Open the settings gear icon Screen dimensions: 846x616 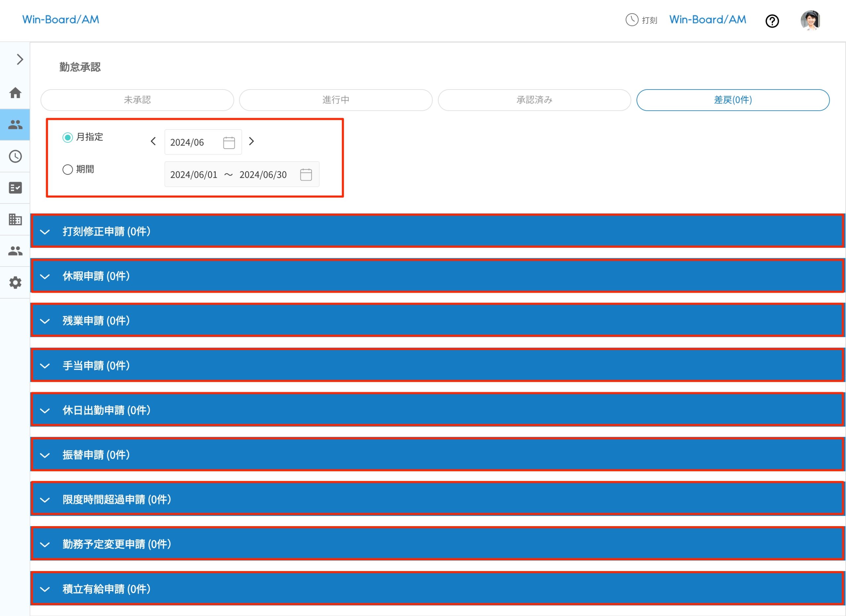[15, 283]
